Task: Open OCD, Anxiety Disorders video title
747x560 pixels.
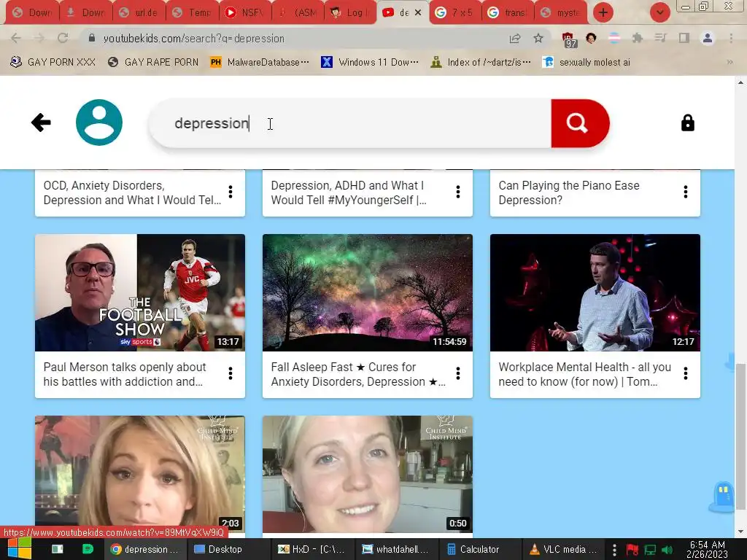Action: (132, 192)
